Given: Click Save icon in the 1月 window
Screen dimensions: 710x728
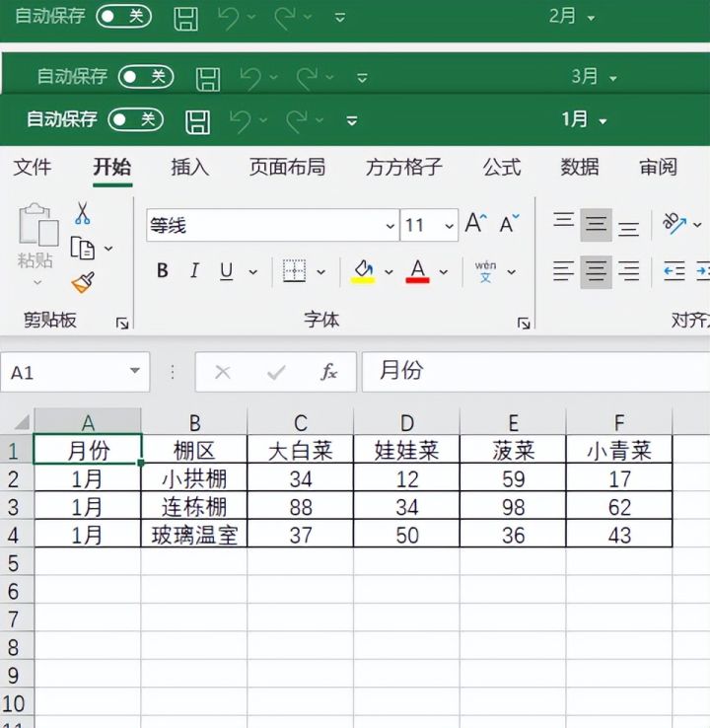Looking at the screenshot, I should tap(198, 122).
